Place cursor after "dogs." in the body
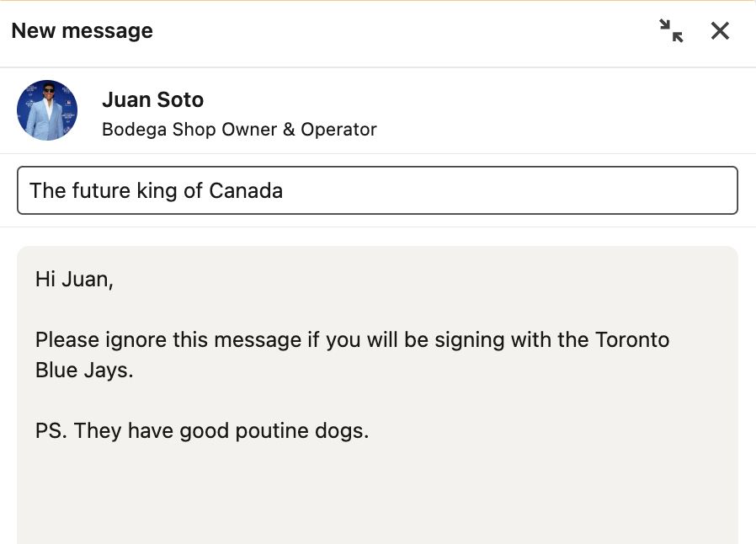 click(x=370, y=431)
